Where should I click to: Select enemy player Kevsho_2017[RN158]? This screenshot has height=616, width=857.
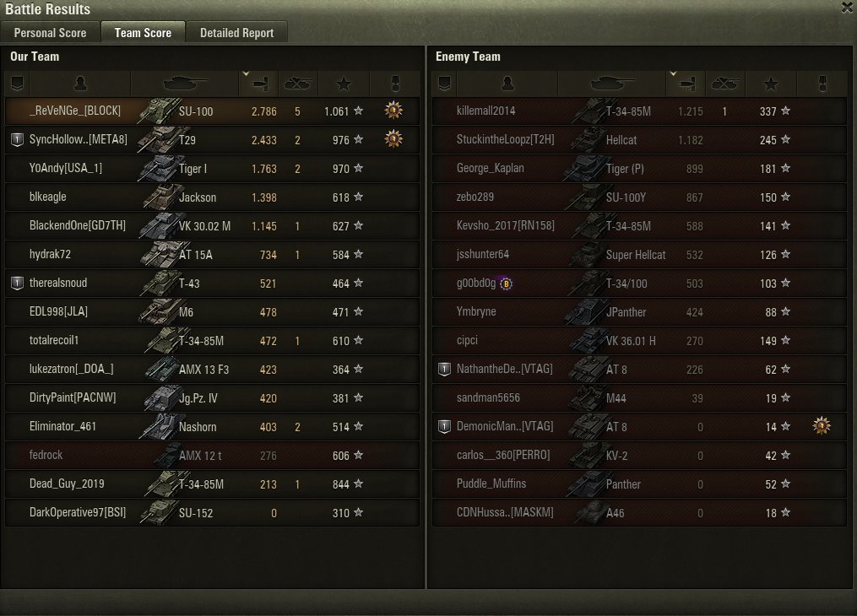coord(506,225)
